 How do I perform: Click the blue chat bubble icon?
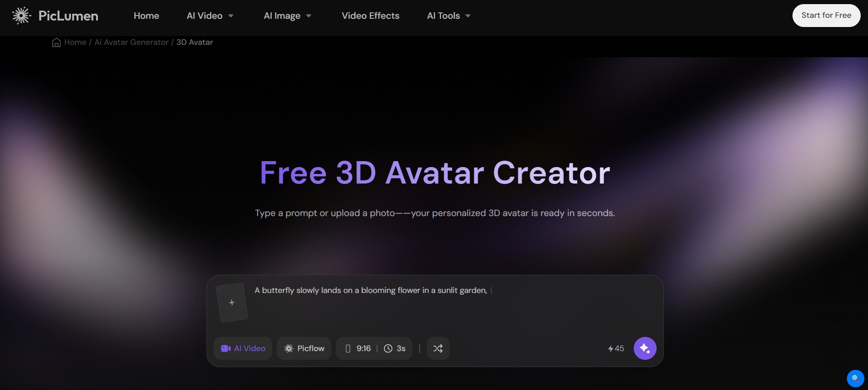(x=855, y=378)
